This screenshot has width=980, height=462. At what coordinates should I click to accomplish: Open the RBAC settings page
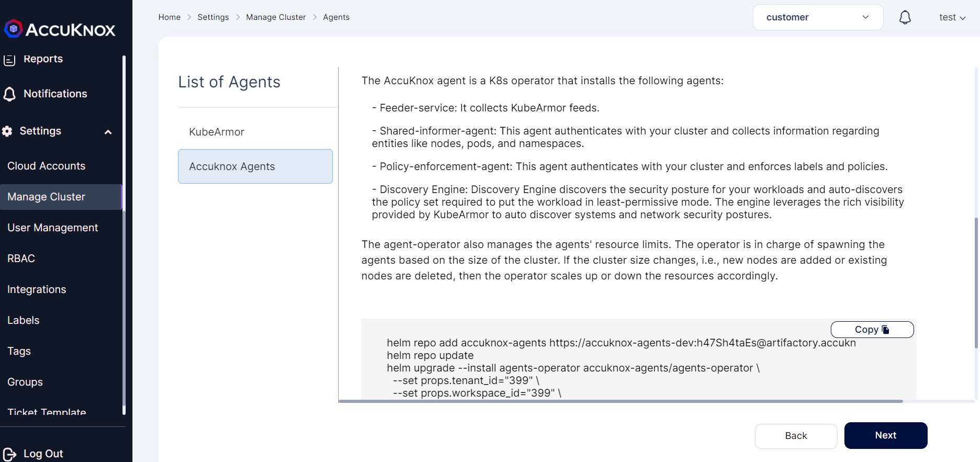[x=21, y=258]
